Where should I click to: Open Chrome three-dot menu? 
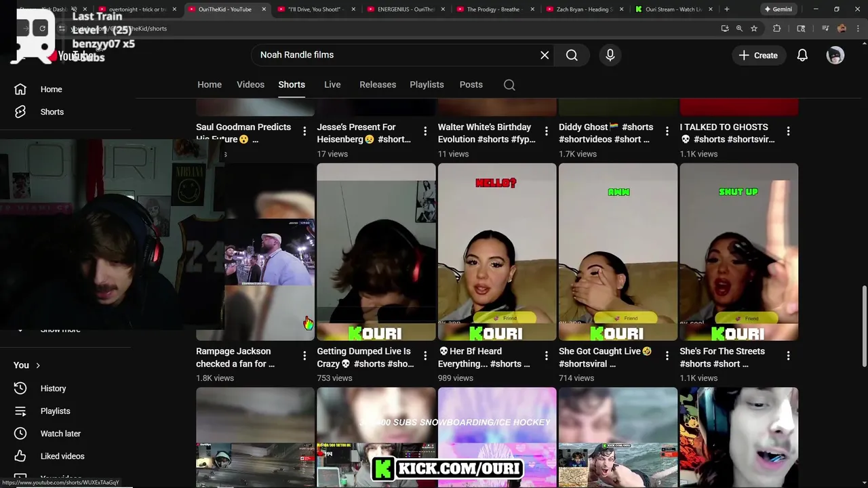[858, 28]
